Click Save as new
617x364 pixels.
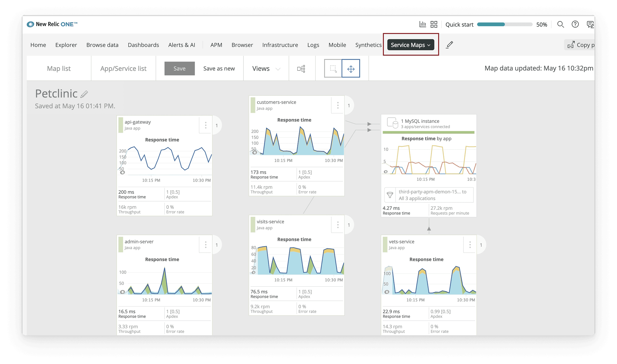219,68
